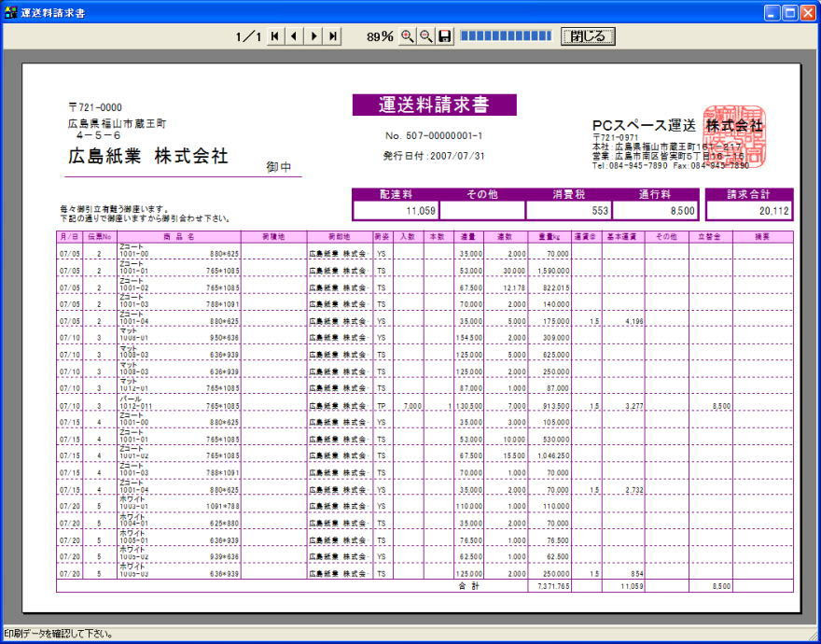The width and height of the screenshot is (821, 644).
Task: Click customer name 広島紙業 株式会社
Action: [x=148, y=156]
